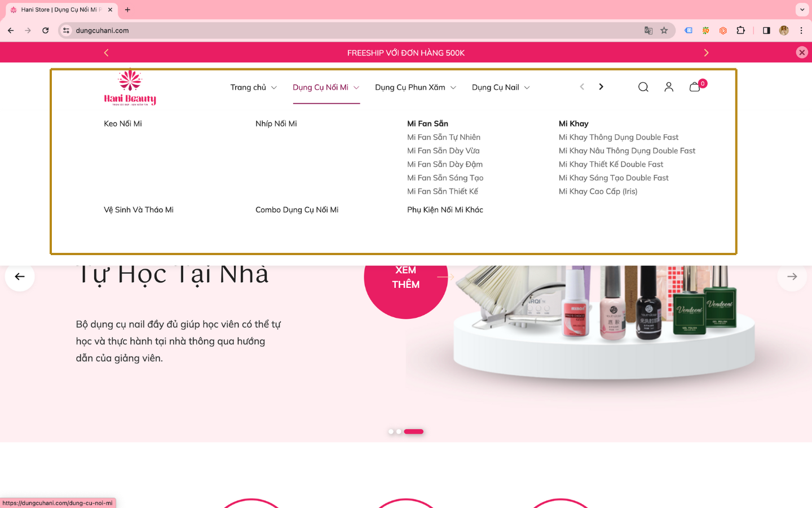
Task: Reload the page
Action: pyautogui.click(x=45, y=30)
